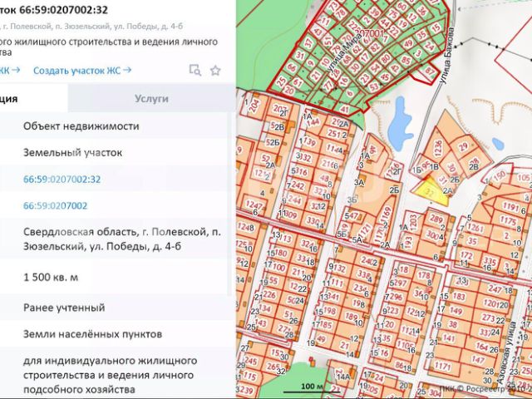Click the quarter label 207001
This screenshot has height=399, width=532.
click(370, 33)
